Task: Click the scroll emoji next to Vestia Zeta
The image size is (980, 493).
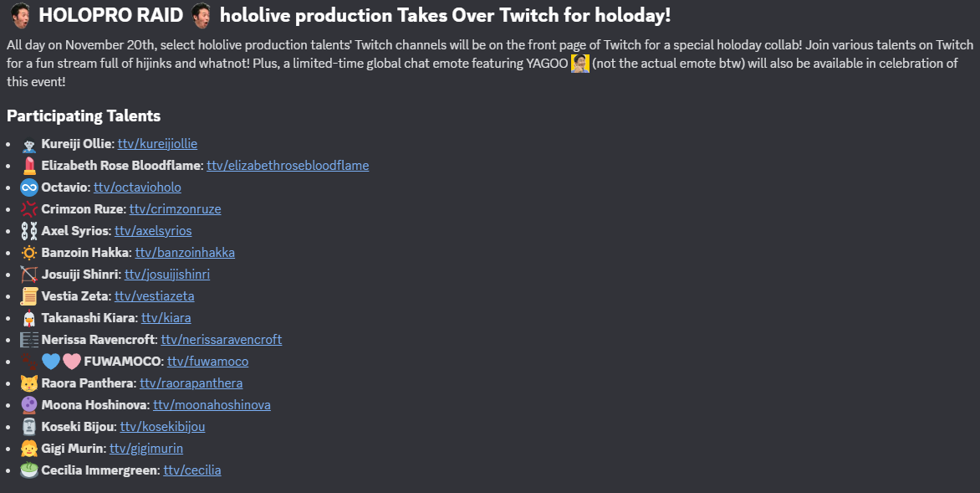Action: click(29, 296)
